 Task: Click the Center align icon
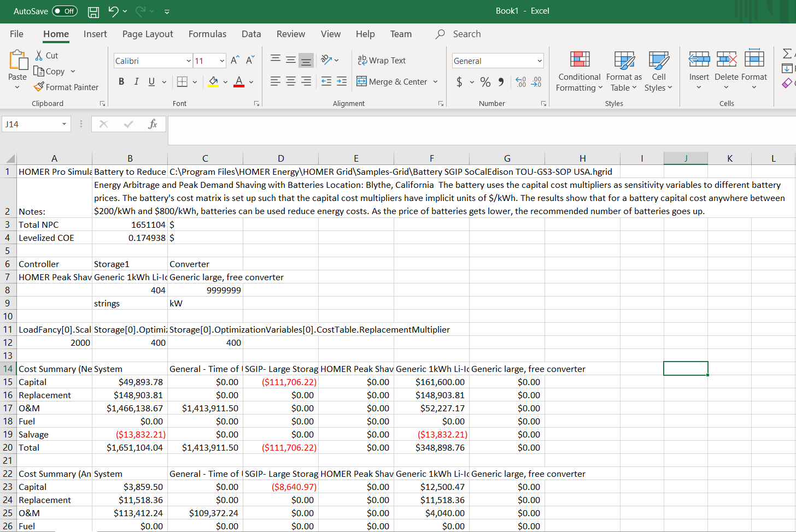tap(291, 81)
